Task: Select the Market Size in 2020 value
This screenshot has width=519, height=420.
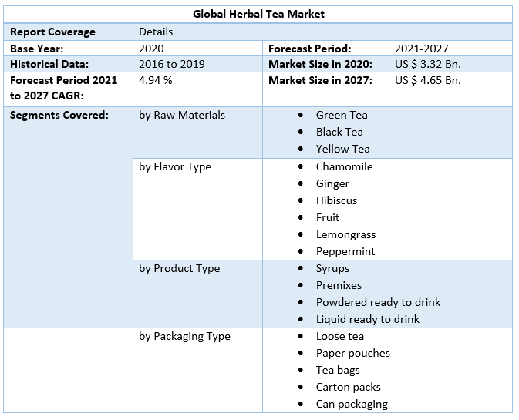Action: click(x=428, y=64)
